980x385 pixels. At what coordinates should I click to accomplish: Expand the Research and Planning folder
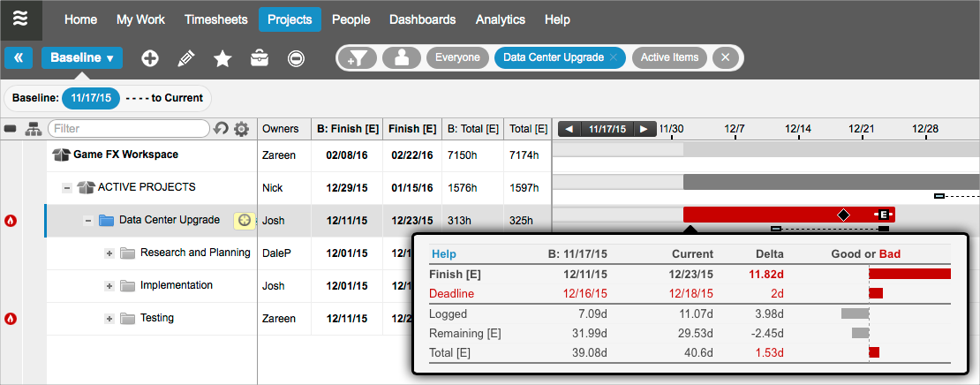pos(109,253)
